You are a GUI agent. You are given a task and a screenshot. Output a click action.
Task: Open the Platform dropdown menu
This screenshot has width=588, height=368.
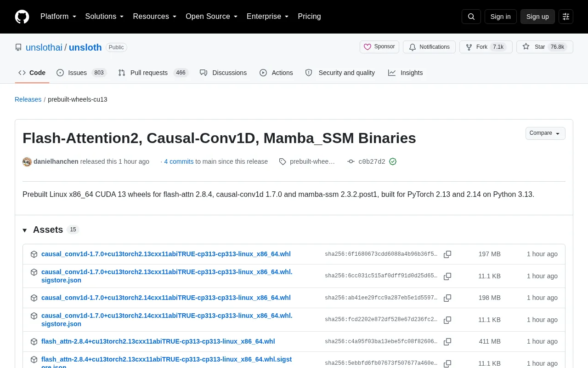pyautogui.click(x=58, y=17)
